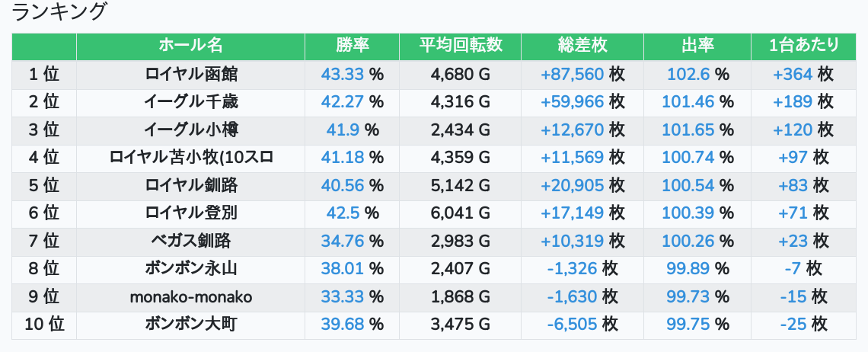Viewport: 868px width, 352px height.
Task: Click the 10 位 rank cell
Action: click(44, 325)
